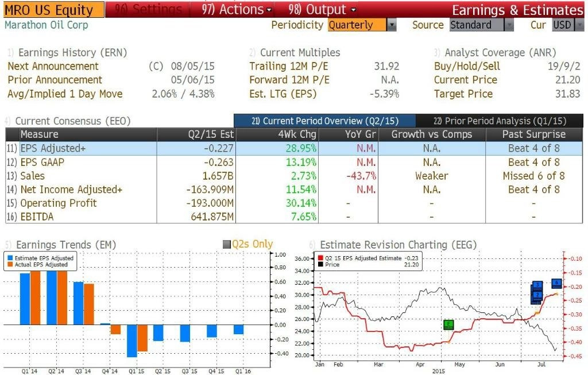Toggle the Q2s Only checkbox

[x=226, y=245]
